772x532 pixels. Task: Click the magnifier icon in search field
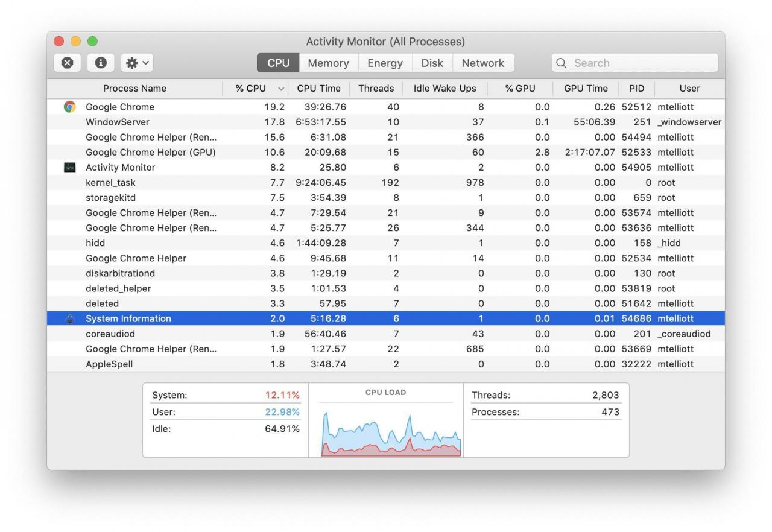tap(562, 63)
